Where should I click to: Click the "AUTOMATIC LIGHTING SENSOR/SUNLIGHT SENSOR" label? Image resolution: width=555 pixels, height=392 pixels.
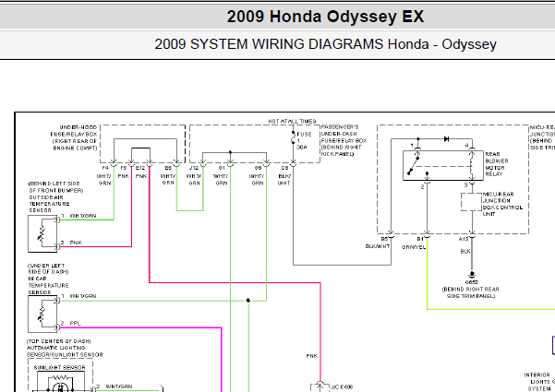coord(65,351)
